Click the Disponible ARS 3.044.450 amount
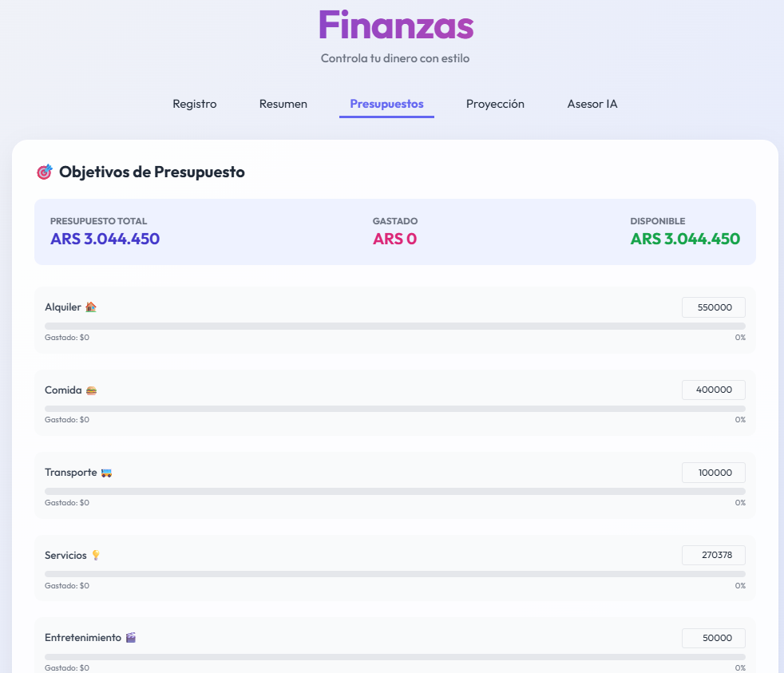784x673 pixels. coord(685,239)
